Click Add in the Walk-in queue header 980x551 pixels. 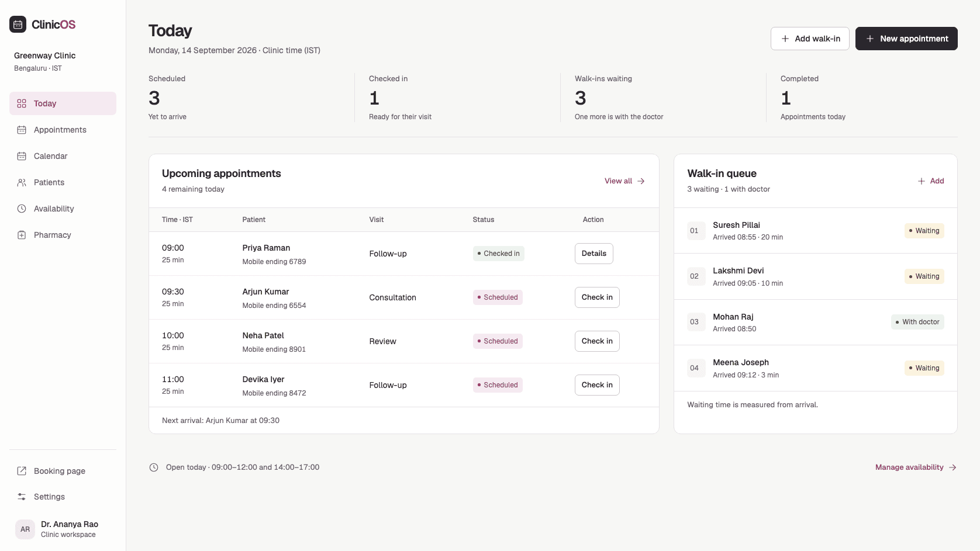point(931,181)
